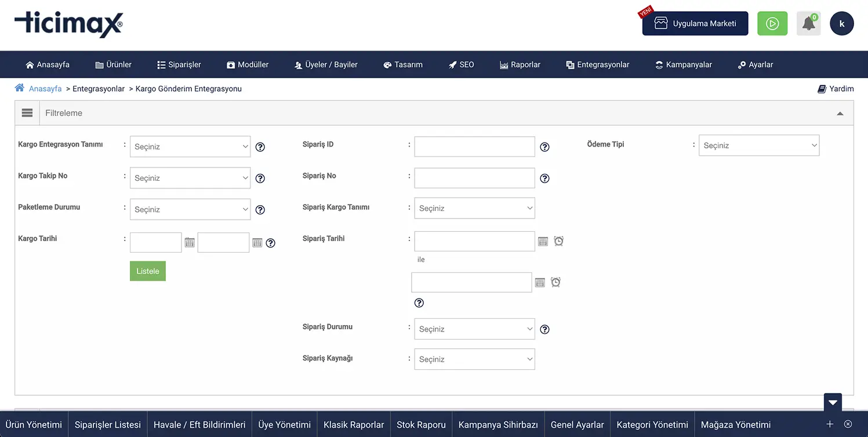This screenshot has width=868, height=437.
Task: Open Kategori Yönetimi shortcut tab
Action: tap(652, 425)
